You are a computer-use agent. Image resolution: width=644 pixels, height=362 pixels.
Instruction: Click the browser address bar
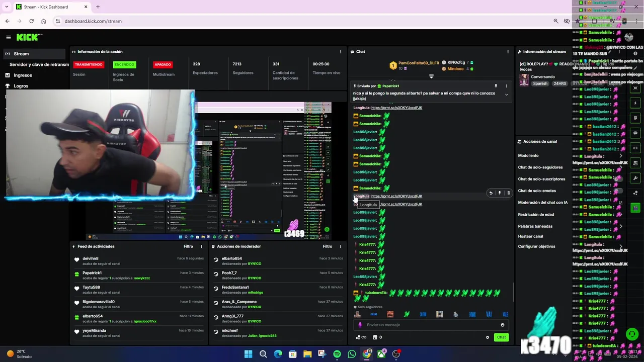(x=302, y=21)
